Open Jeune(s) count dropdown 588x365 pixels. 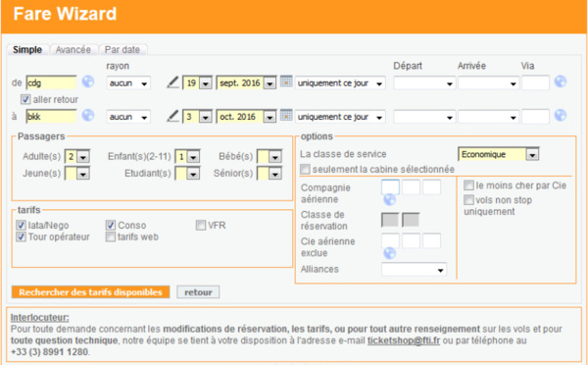(x=76, y=174)
